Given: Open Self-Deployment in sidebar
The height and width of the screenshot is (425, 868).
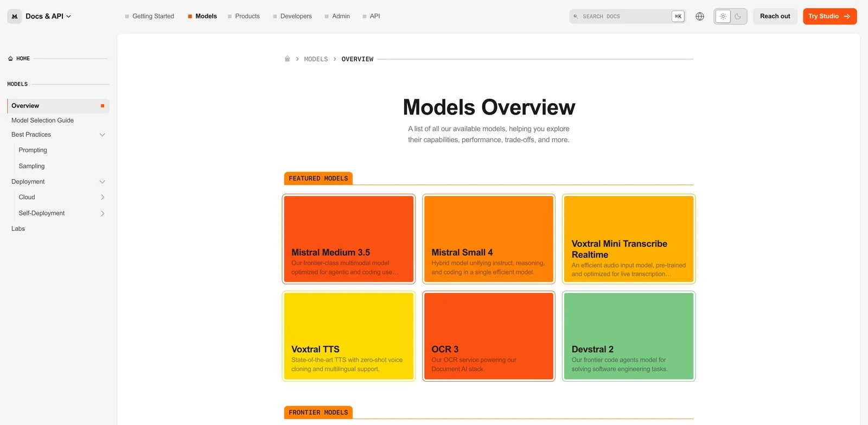Looking at the screenshot, I should tap(41, 213).
